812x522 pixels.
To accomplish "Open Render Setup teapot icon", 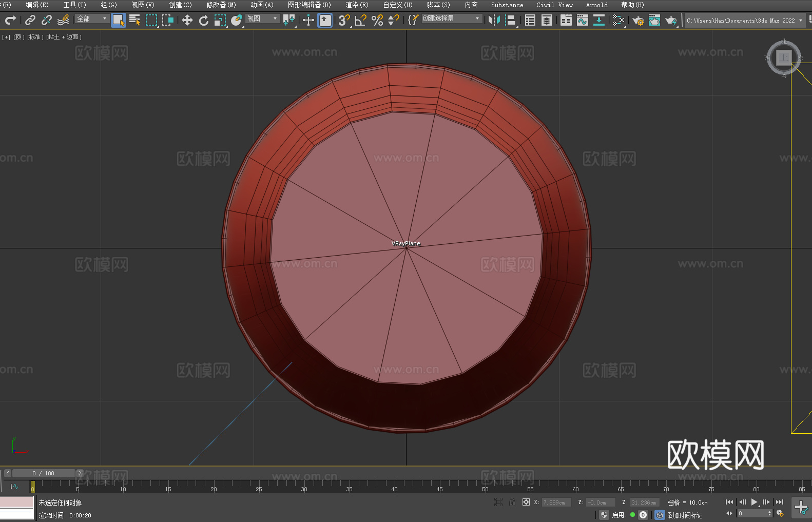I will pos(637,21).
